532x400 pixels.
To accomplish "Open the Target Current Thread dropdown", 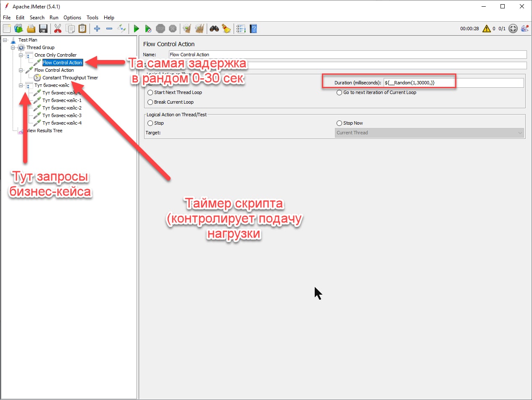I will (x=429, y=133).
